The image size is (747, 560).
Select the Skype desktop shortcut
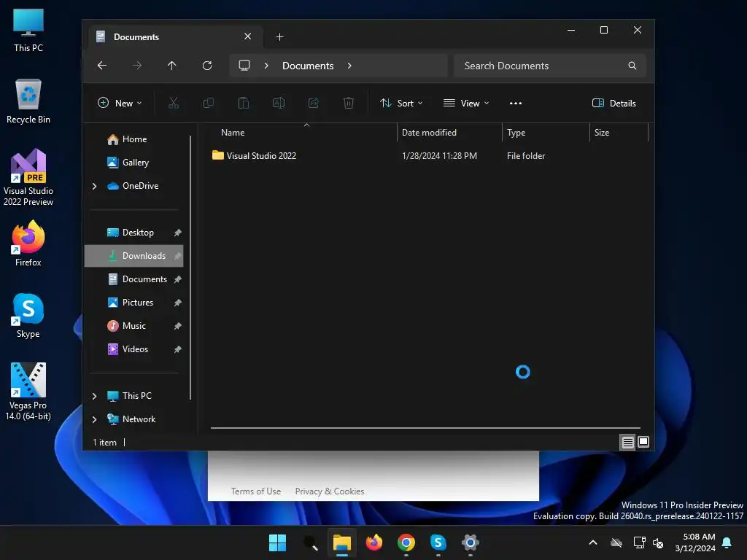(x=28, y=315)
